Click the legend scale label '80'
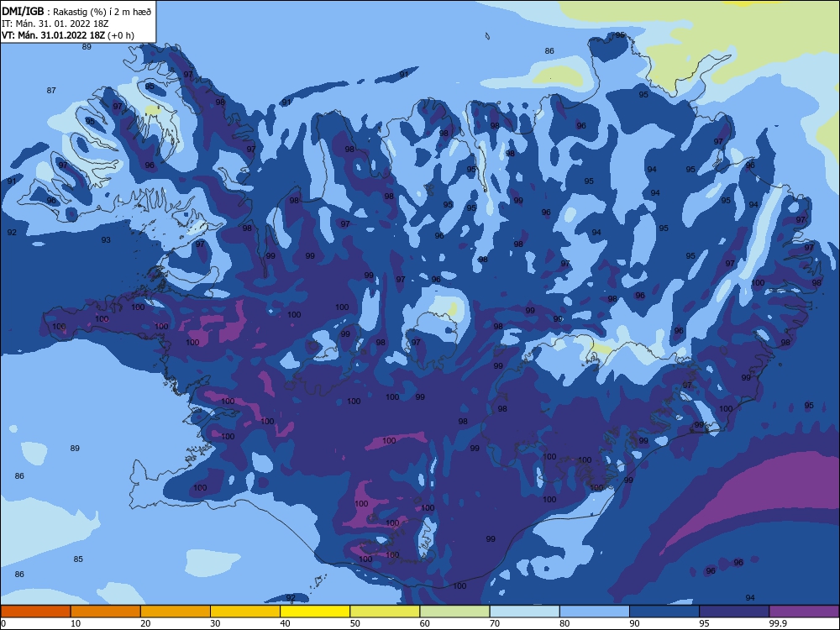Viewport: 840px width, 630px height. pos(564,623)
